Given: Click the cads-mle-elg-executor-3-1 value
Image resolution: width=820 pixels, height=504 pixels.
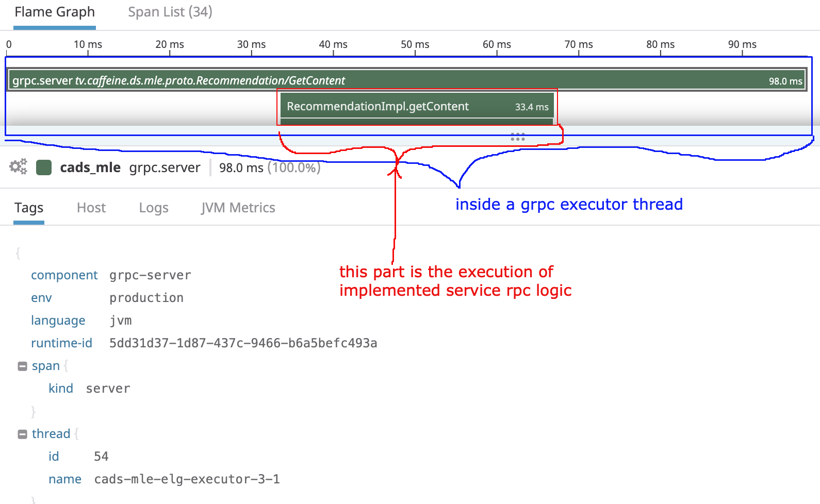Looking at the screenshot, I should 187,479.
